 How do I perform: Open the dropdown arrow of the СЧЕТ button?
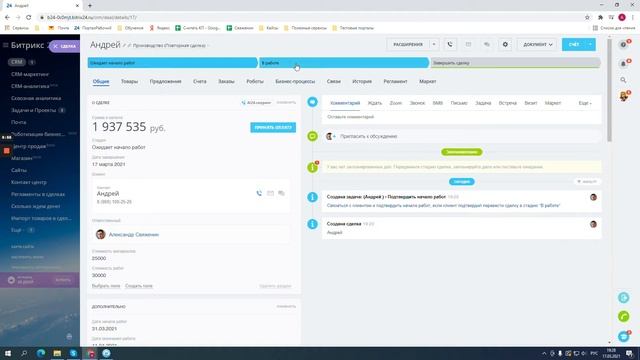coord(591,44)
